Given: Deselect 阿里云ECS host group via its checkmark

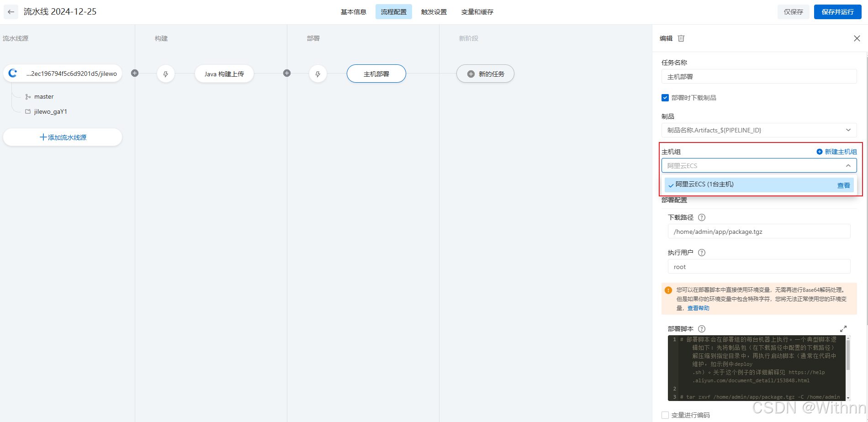Looking at the screenshot, I should (671, 185).
